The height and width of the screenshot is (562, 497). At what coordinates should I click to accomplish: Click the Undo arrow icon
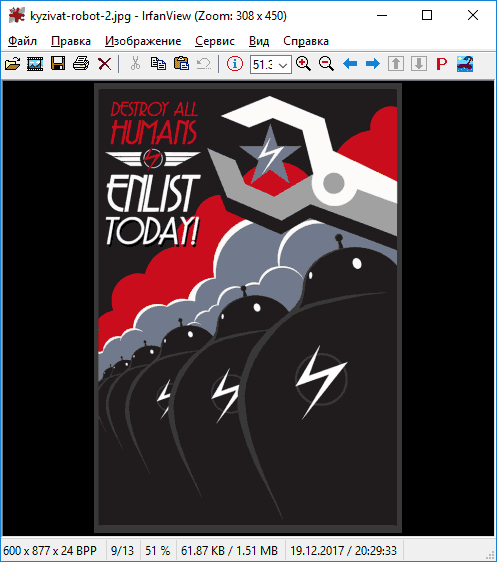point(204,64)
